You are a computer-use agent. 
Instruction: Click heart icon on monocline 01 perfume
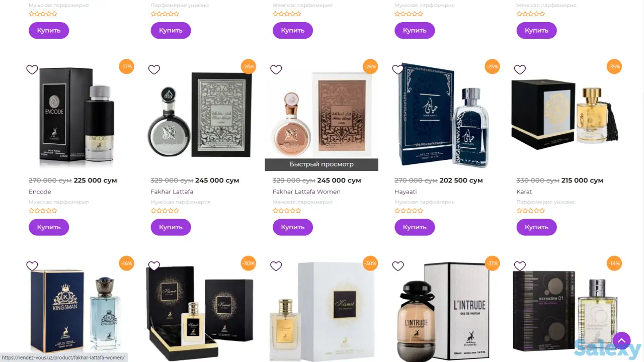(x=520, y=266)
